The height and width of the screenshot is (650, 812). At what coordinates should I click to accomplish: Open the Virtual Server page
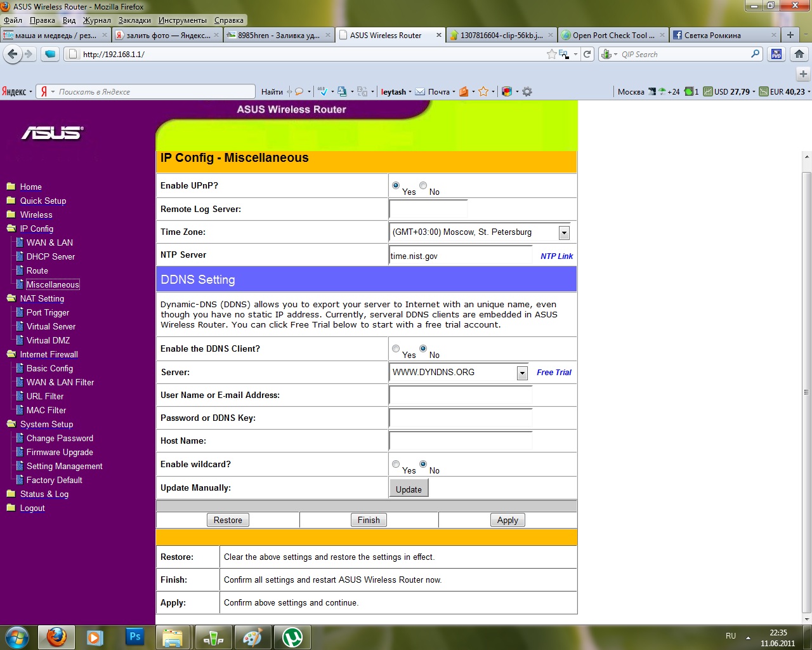[51, 326]
